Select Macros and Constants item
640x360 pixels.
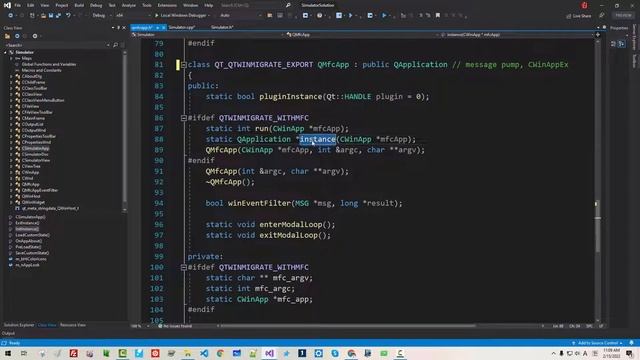41,70
